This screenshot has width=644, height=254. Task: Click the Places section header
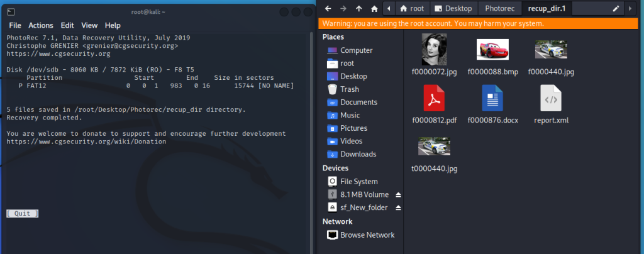(333, 37)
